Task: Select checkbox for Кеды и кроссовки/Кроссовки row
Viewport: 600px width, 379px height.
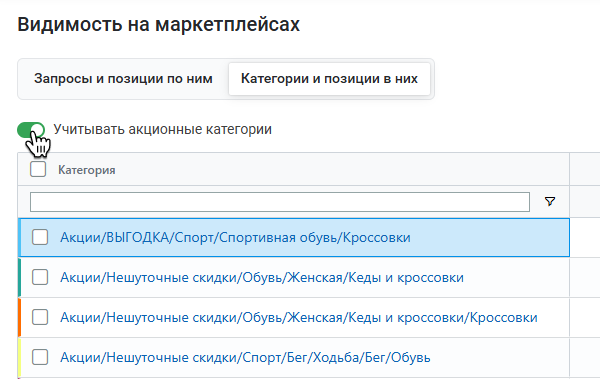Action: tap(40, 317)
